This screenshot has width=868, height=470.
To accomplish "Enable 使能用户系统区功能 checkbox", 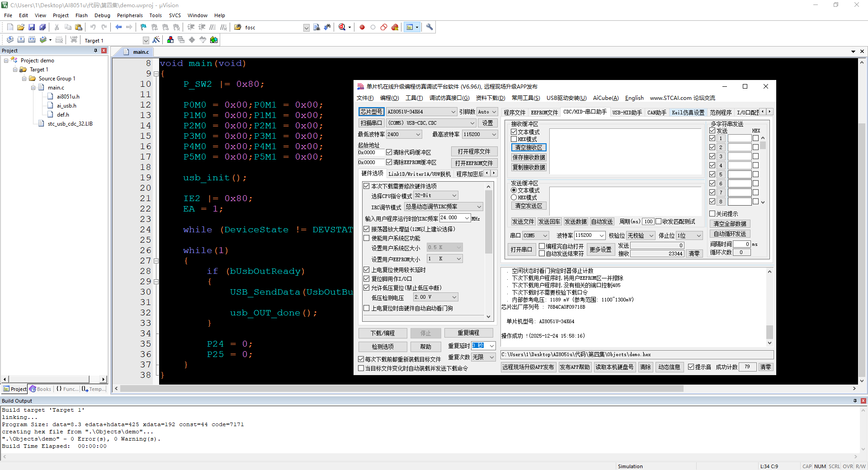I will (367, 238).
